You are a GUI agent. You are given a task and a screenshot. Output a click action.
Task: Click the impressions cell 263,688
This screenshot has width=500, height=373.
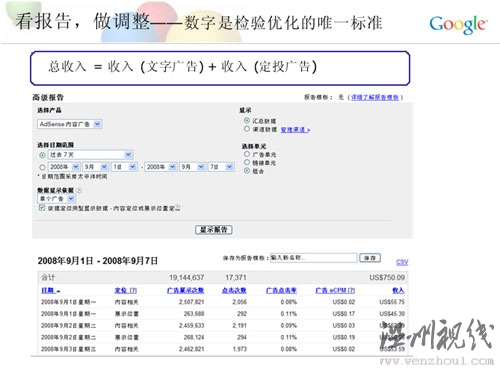coord(194,314)
